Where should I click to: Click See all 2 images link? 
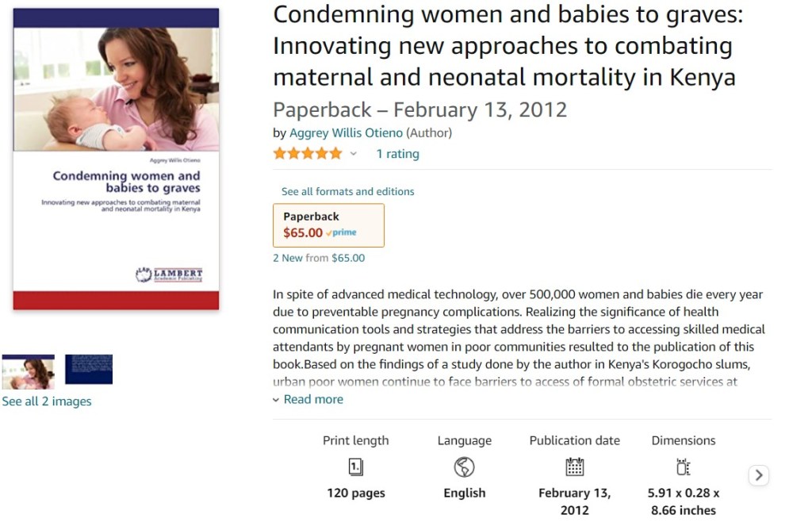(47, 401)
